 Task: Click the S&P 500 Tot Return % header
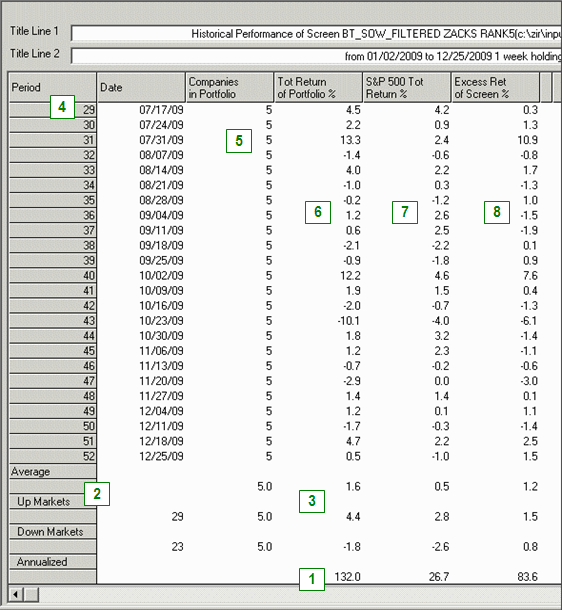(407, 87)
